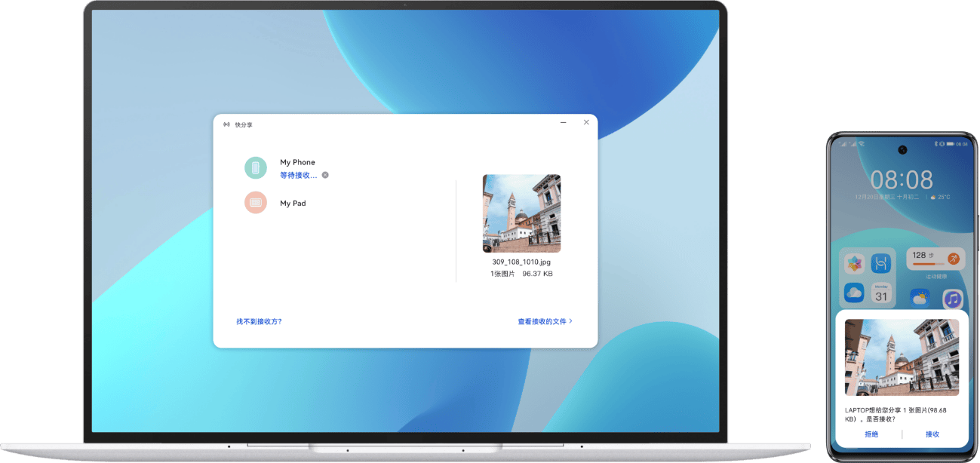Tap 拒绝 to decline the image

click(x=871, y=434)
